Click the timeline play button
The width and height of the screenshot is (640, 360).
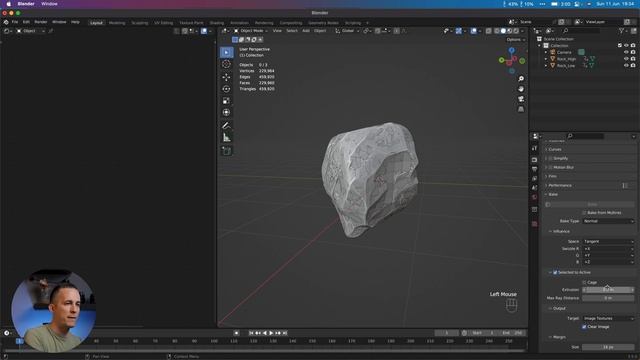coord(271,333)
